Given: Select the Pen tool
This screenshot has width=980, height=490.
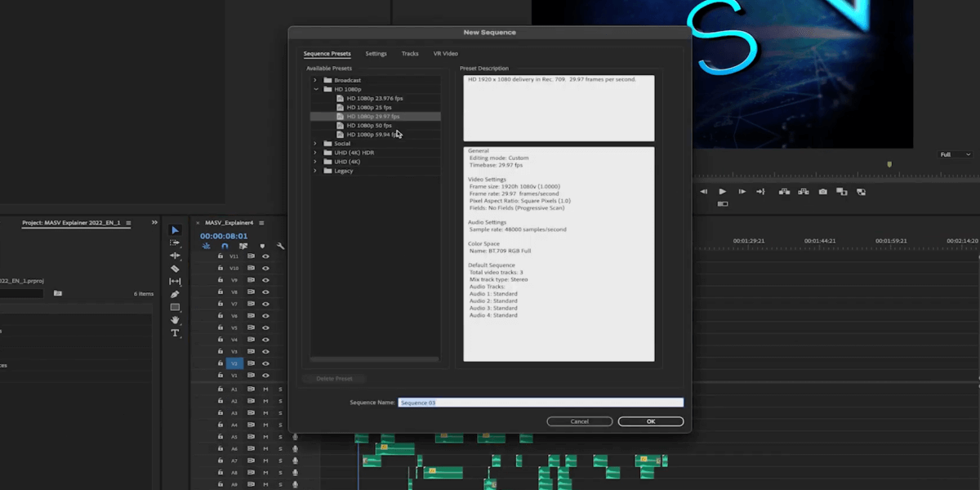Looking at the screenshot, I should [x=175, y=294].
